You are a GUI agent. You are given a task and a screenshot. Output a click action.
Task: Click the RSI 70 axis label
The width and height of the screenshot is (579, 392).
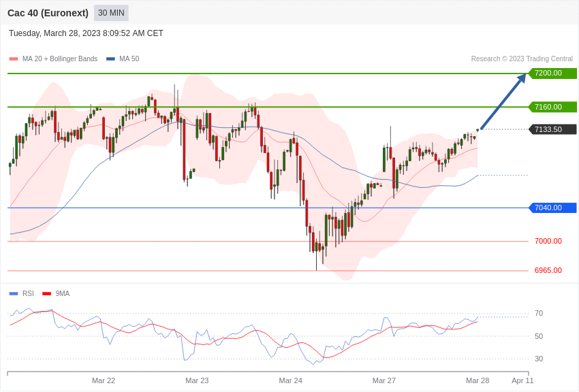tap(539, 314)
